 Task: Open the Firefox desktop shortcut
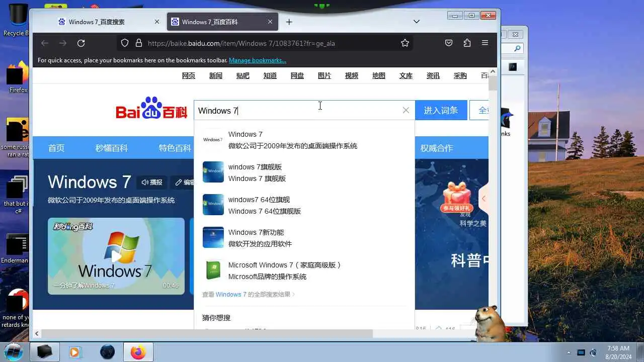pos(18,77)
